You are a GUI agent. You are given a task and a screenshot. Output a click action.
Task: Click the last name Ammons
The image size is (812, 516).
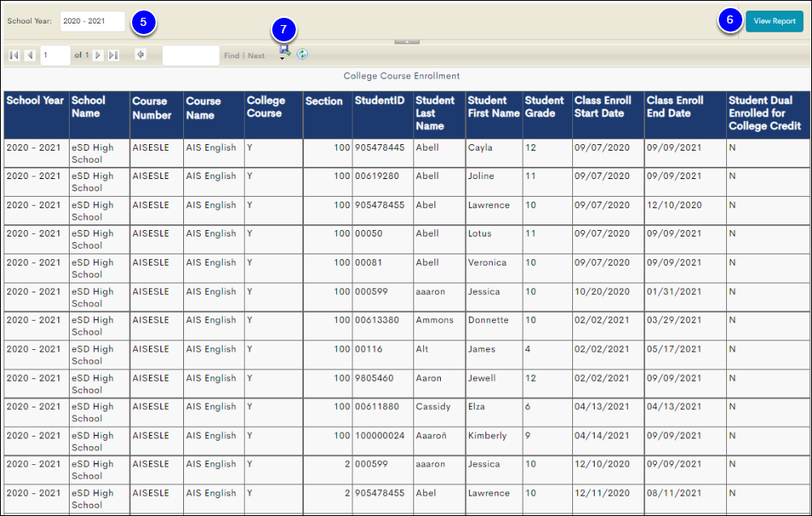click(x=434, y=320)
